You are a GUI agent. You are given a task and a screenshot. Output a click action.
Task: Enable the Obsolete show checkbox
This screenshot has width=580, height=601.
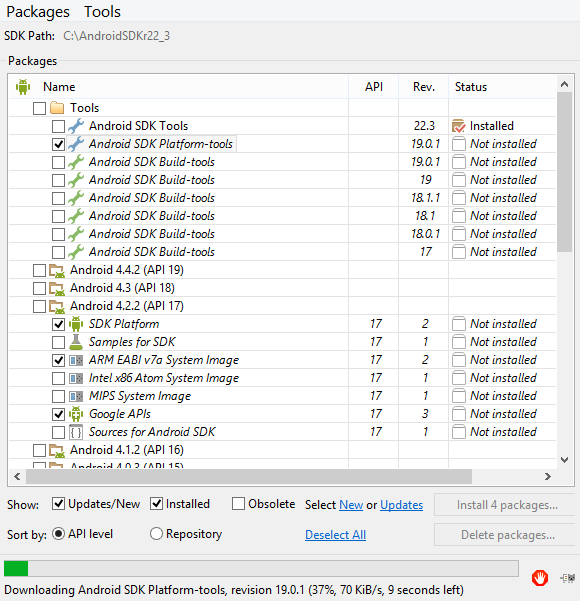[238, 504]
